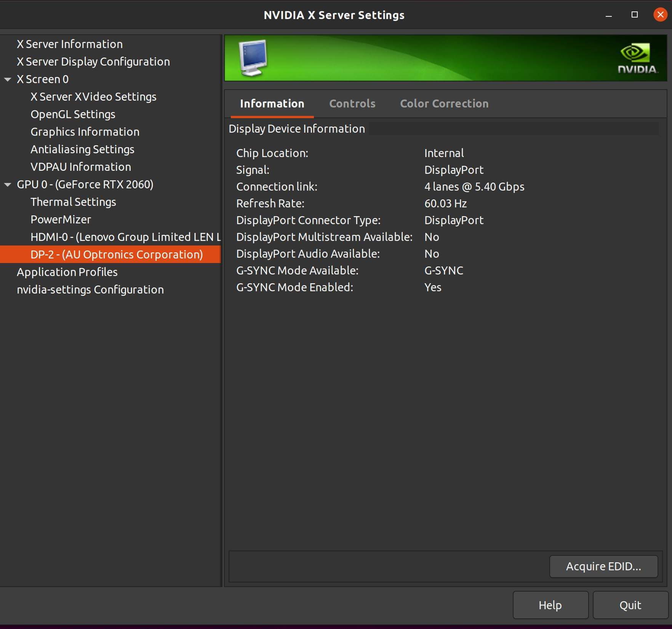Click the '4 lanes @ 5.40 Gbps' value
This screenshot has height=629, width=672.
coord(474,187)
